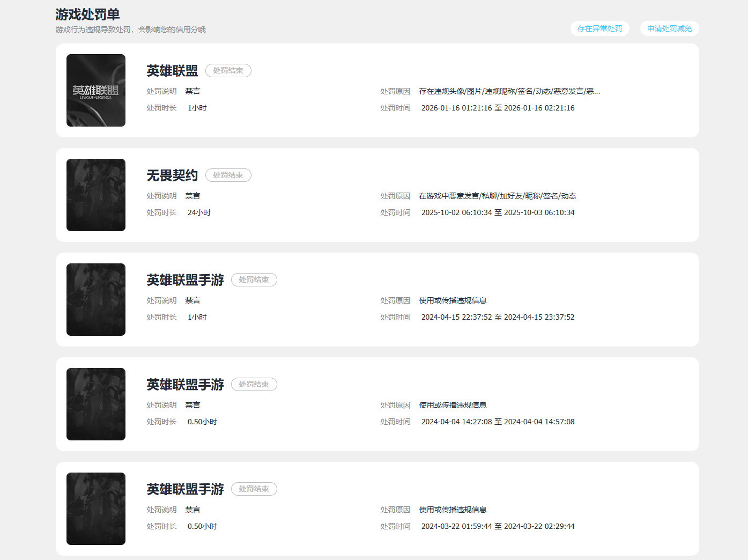Image resolution: width=748 pixels, height=560 pixels.
Task: Click the 处罚结束 badge on the 2024-04-15 record
Action: coord(254,279)
